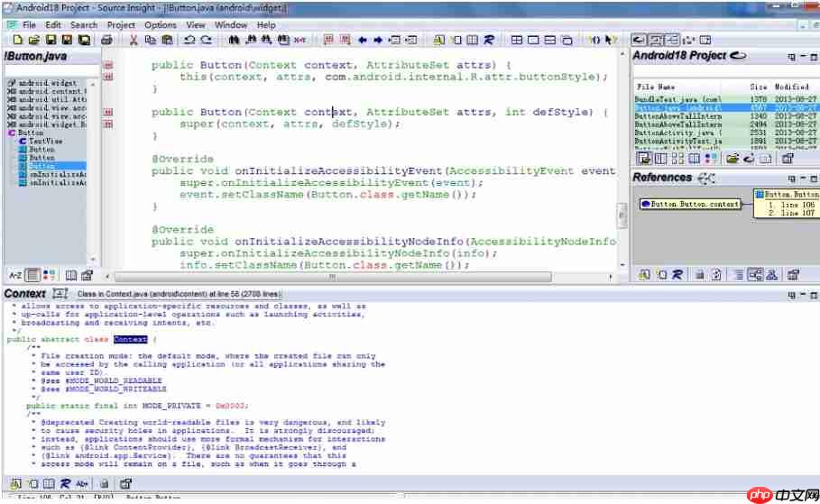Click the symbol list view icon beside A-Z
Image resolution: width=820 pixels, height=504 pixels.
[x=32, y=275]
